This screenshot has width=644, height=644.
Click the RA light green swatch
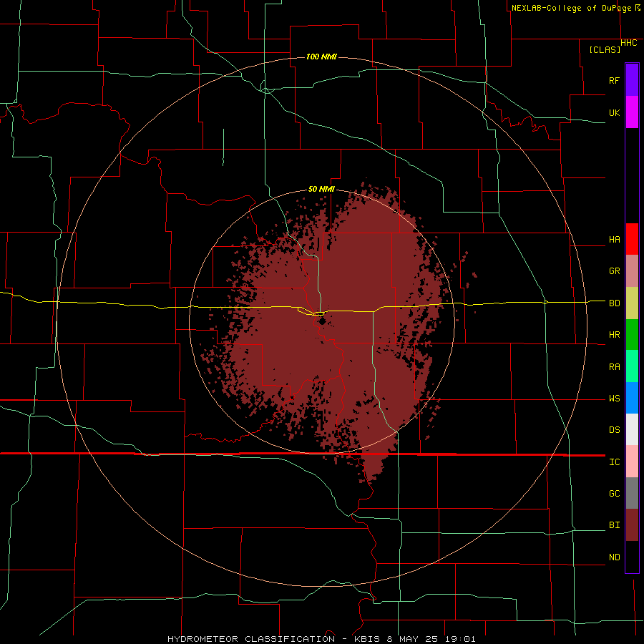(x=632, y=366)
